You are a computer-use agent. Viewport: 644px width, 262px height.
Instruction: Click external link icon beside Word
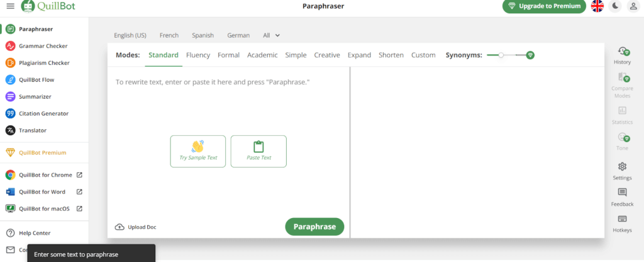click(80, 192)
